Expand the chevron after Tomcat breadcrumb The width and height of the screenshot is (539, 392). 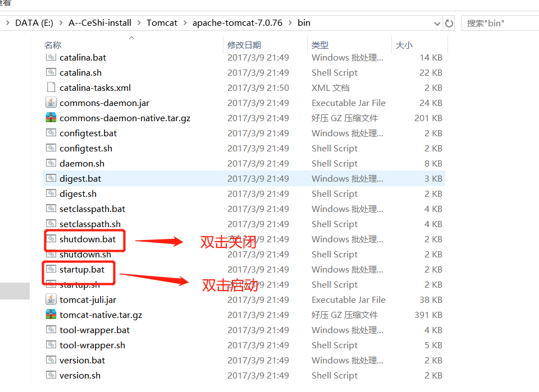185,23
